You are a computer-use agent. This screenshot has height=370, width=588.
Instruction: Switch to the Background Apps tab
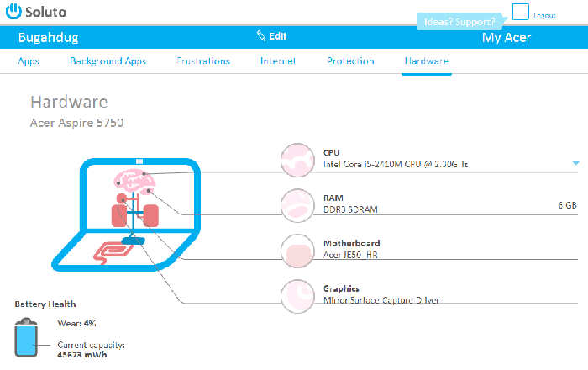pyautogui.click(x=108, y=61)
